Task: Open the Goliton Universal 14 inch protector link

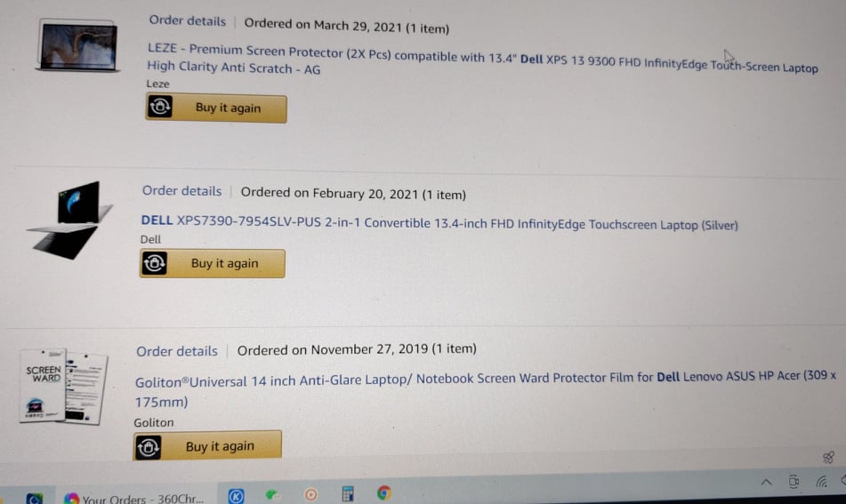Action: click(x=485, y=389)
